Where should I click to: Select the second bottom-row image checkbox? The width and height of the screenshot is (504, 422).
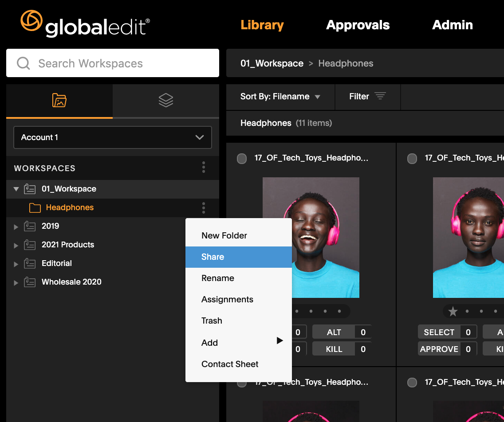[x=412, y=383]
